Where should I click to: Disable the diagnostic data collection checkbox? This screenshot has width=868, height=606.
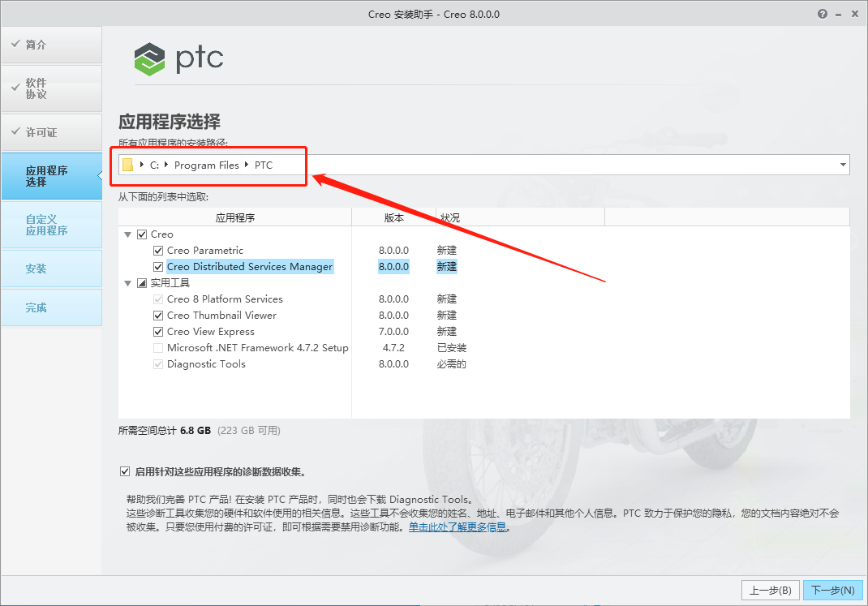(125, 471)
